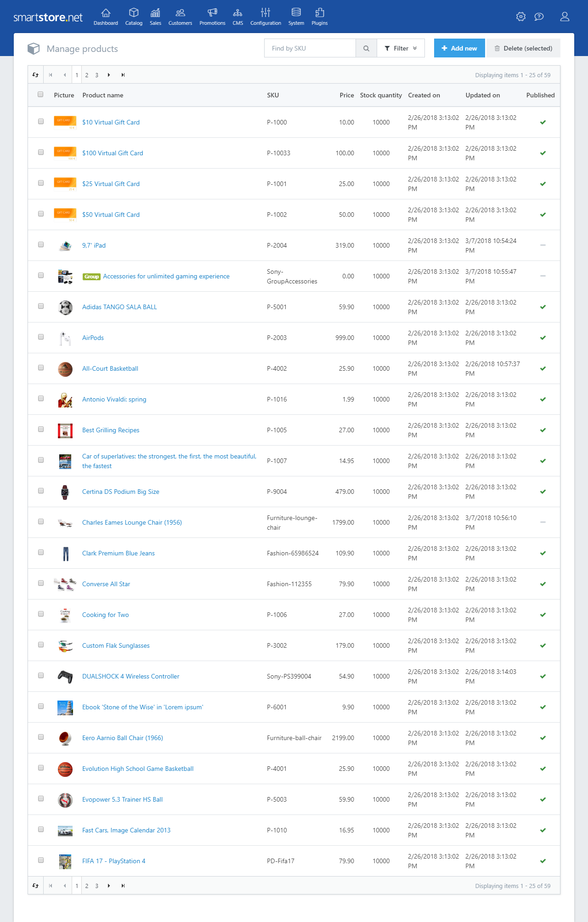The height and width of the screenshot is (922, 588).
Task: Open the Configuration sliders icon
Action: coord(266,12)
